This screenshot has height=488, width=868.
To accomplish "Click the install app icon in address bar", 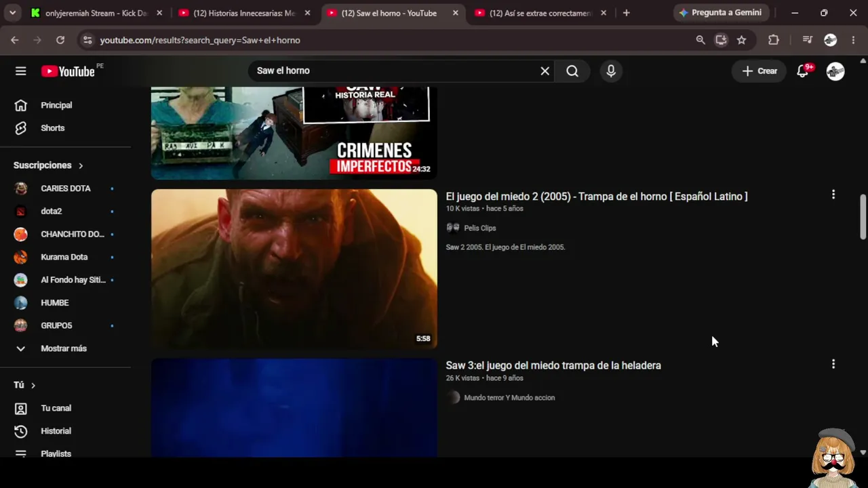I will click(x=721, y=40).
